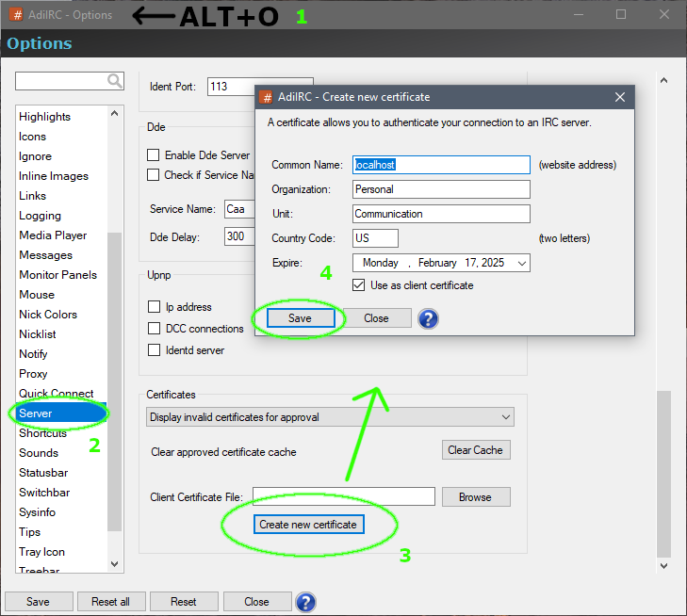This screenshot has height=616, width=687.
Task: Open Statusbar settings
Action: click(x=43, y=473)
